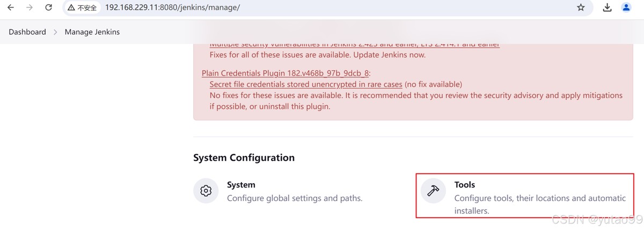Click the 'Configure tools, their locations' description
Image resolution: width=644 pixels, height=230 pixels.
(540, 198)
